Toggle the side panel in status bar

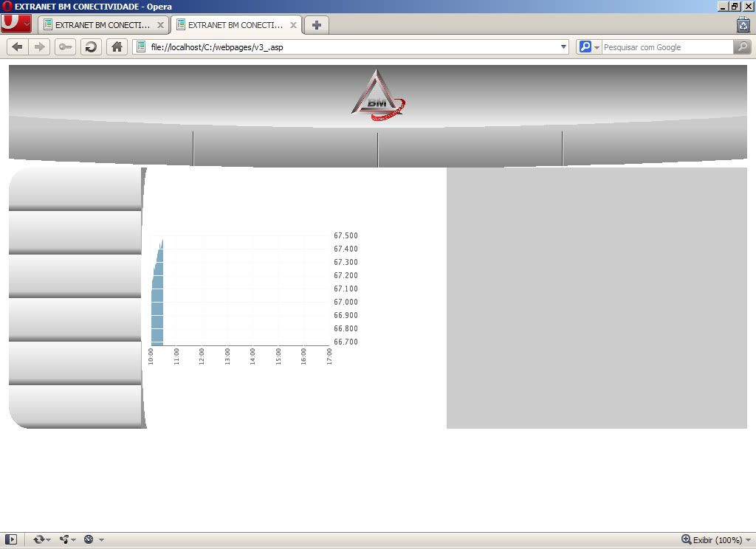[x=11, y=539]
